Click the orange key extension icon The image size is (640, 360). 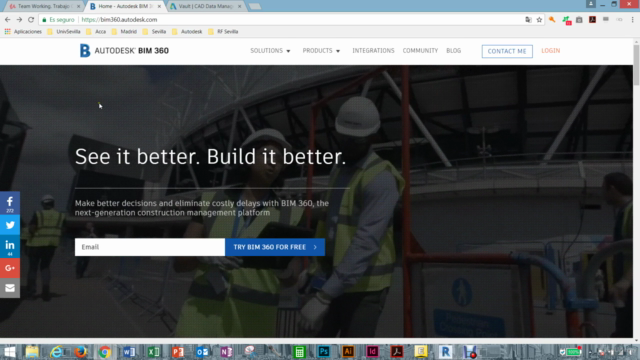tap(552, 20)
